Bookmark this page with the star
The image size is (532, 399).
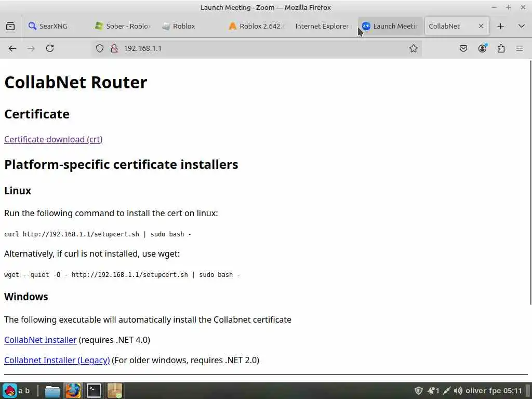(413, 48)
